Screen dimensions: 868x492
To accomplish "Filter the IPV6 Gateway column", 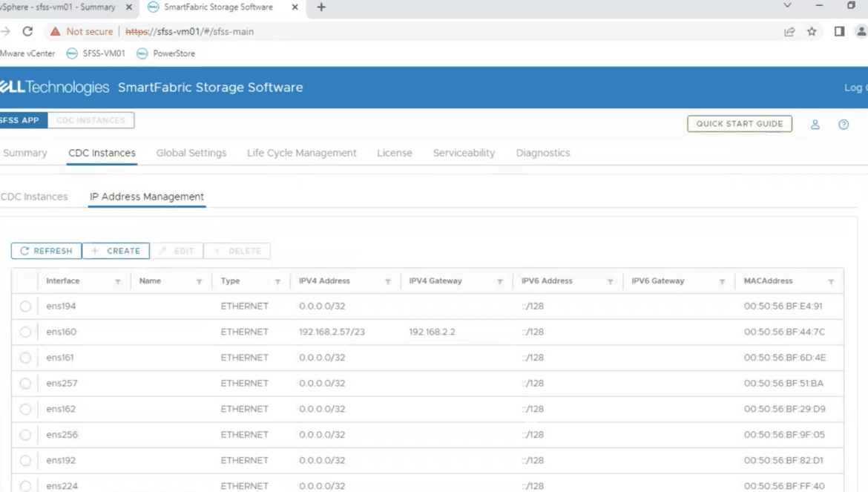I will 722,282.
